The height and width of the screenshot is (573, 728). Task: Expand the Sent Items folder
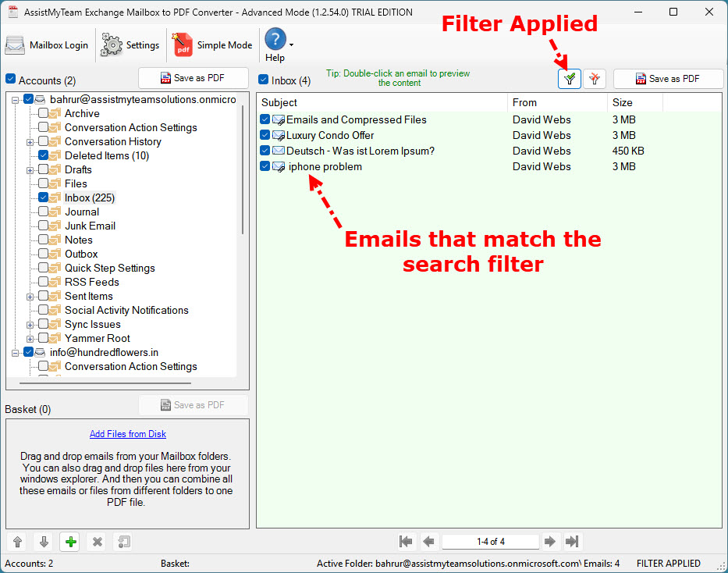[30, 297]
